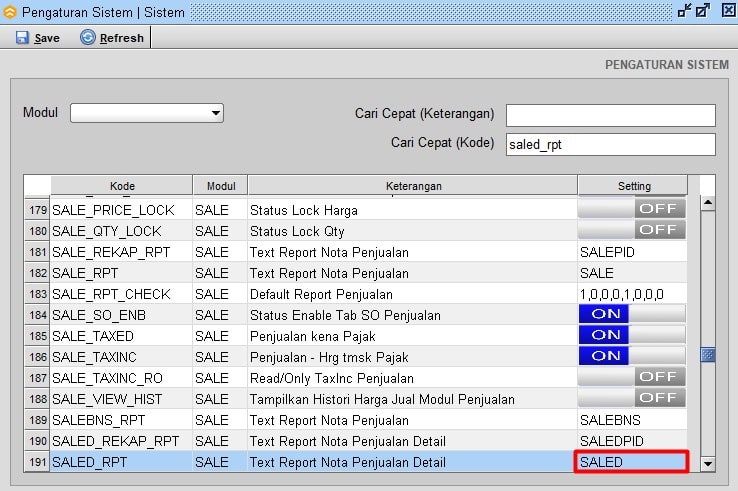Click the Cari Cepat (Kode) search field
738x491 pixels.
610,144
